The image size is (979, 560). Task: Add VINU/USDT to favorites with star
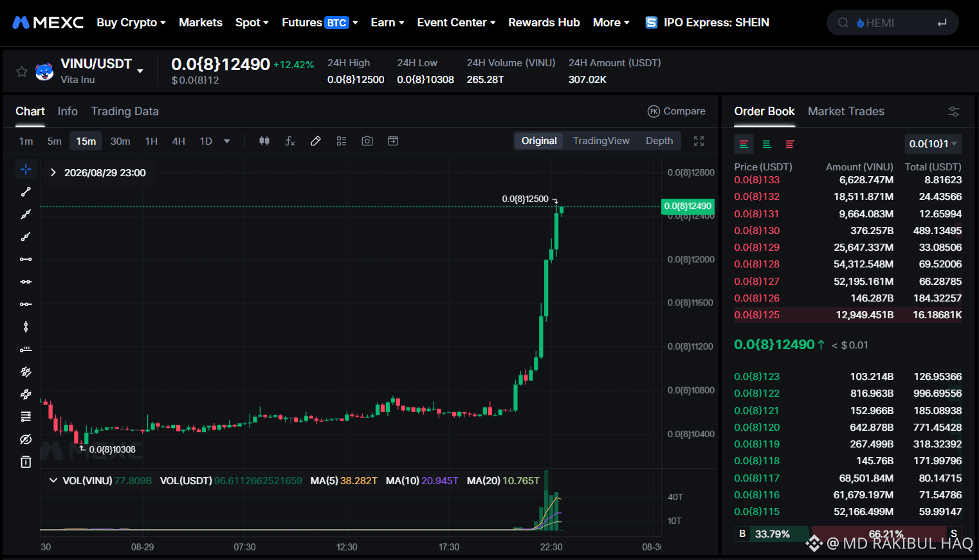22,71
